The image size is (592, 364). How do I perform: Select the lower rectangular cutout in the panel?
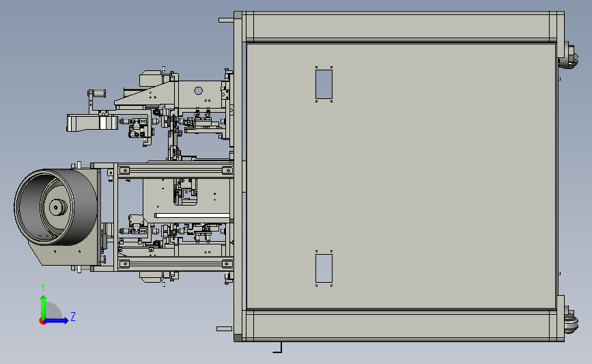(324, 268)
